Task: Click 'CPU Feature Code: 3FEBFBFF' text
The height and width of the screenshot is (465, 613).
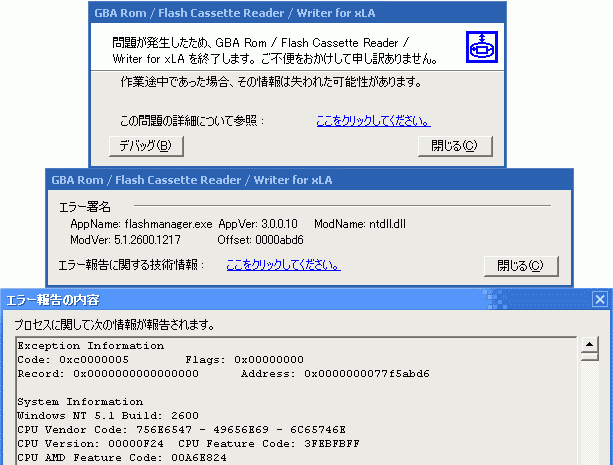Action: 269,444
